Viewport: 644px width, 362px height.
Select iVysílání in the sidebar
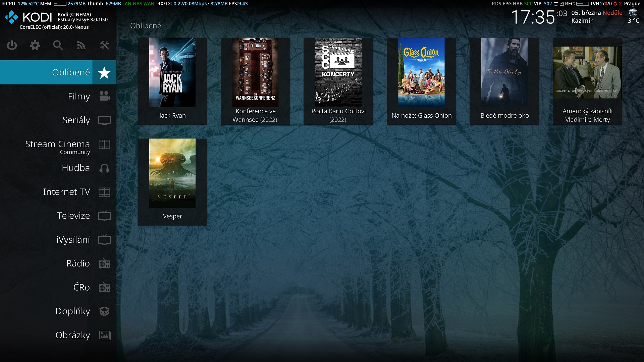coord(73,240)
